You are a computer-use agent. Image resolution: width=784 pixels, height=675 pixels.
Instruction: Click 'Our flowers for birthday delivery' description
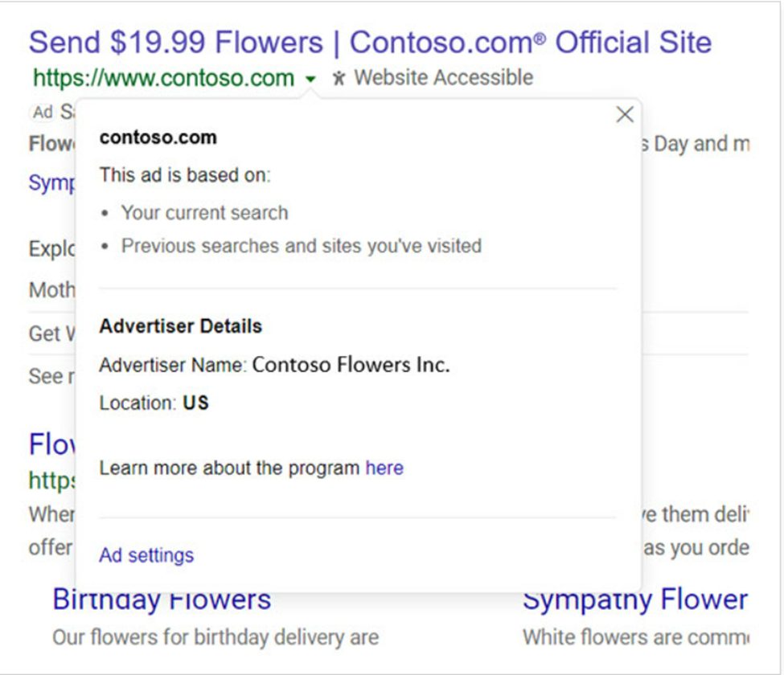click(x=215, y=638)
